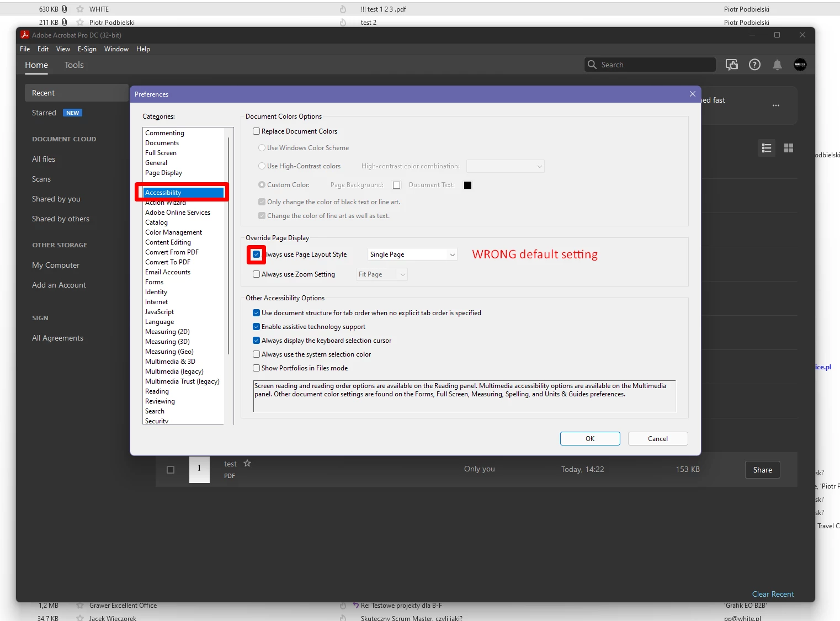The height and width of the screenshot is (621, 840).
Task: Switch to grid thumbnail view icon
Action: (x=788, y=148)
